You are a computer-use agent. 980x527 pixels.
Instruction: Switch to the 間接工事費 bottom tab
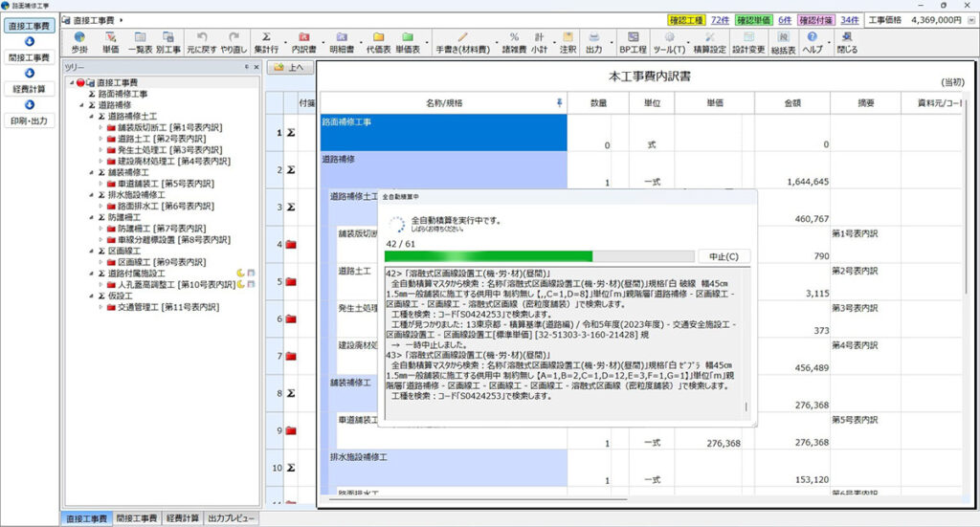coord(135,518)
